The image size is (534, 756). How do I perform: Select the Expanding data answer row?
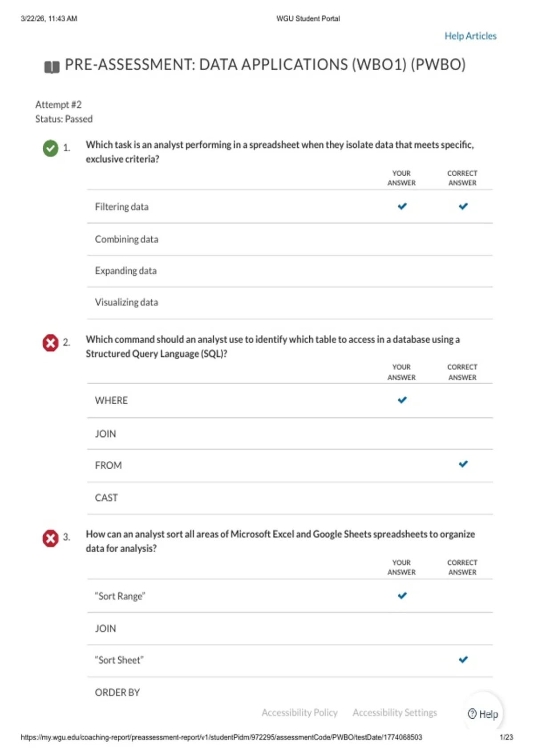(290, 271)
